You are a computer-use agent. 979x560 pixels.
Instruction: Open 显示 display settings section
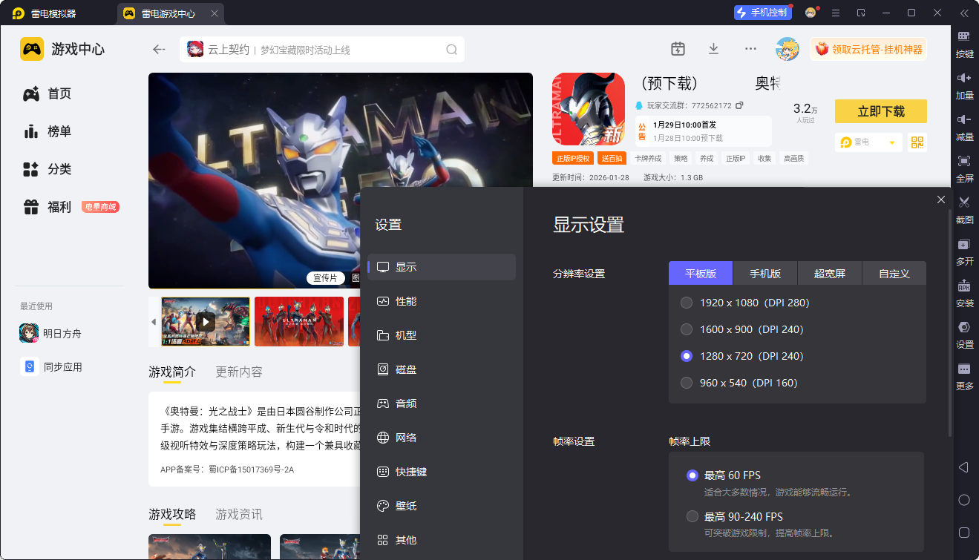point(442,267)
